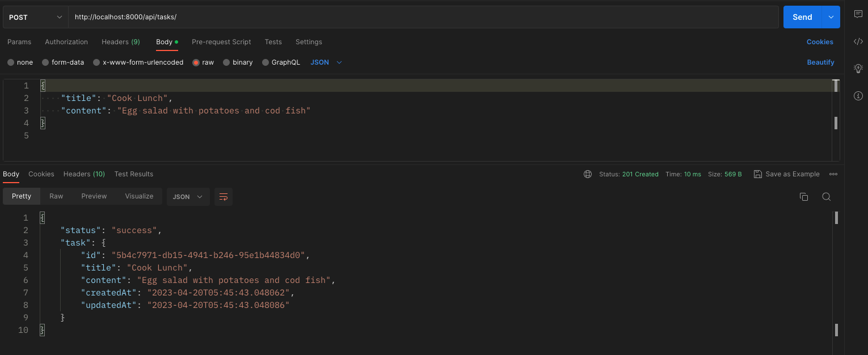Screen dimensions: 868x355
Task: Open the response Headers (10) tab
Action: click(x=84, y=174)
